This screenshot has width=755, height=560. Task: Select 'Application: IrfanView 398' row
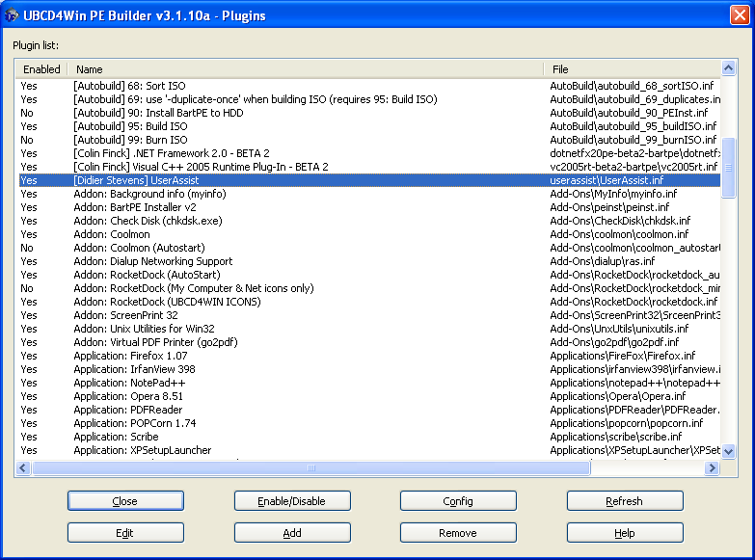tap(369, 369)
